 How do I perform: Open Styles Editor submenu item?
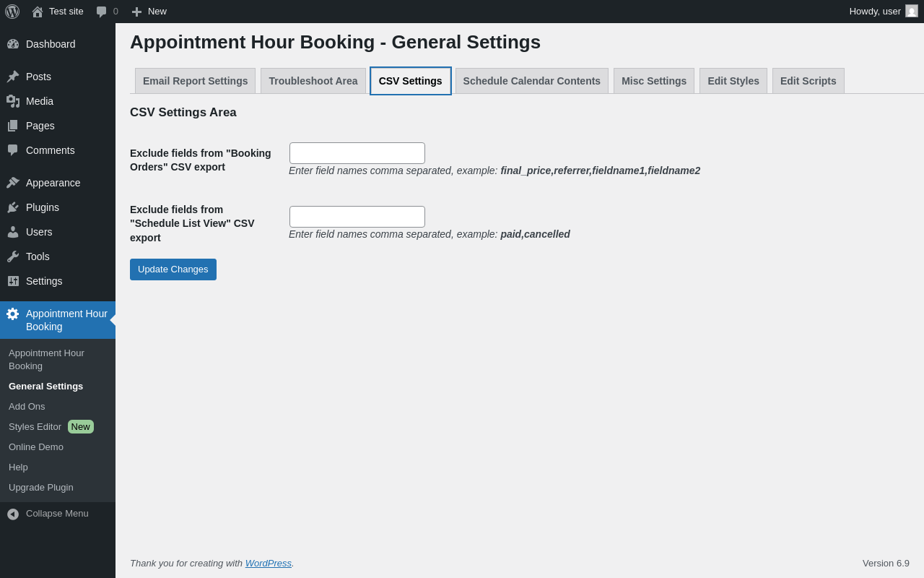pos(35,427)
